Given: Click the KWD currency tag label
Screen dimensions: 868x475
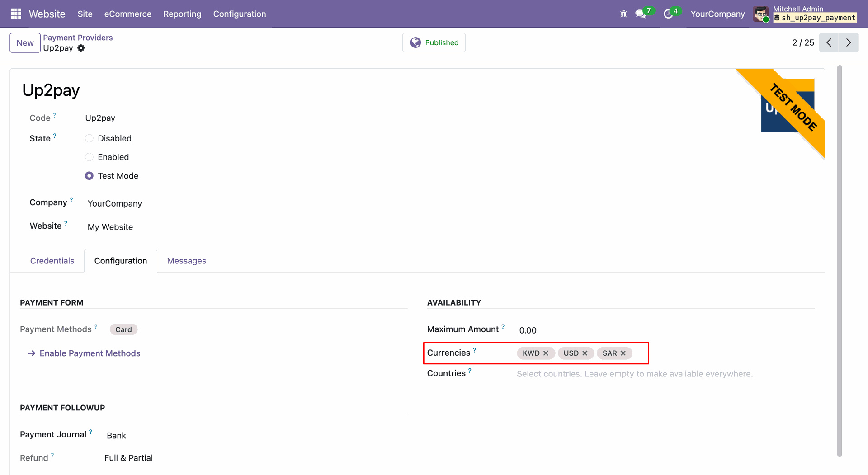Looking at the screenshot, I should click(531, 353).
